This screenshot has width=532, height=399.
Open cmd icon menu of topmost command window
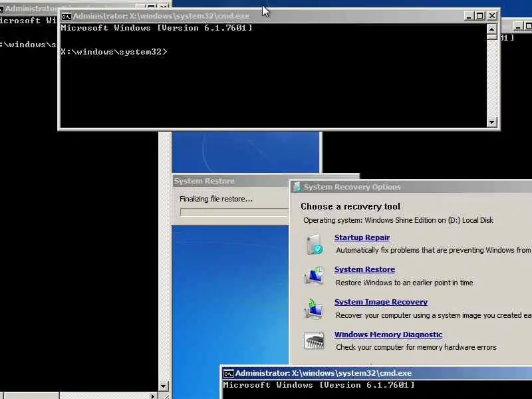click(x=66, y=16)
